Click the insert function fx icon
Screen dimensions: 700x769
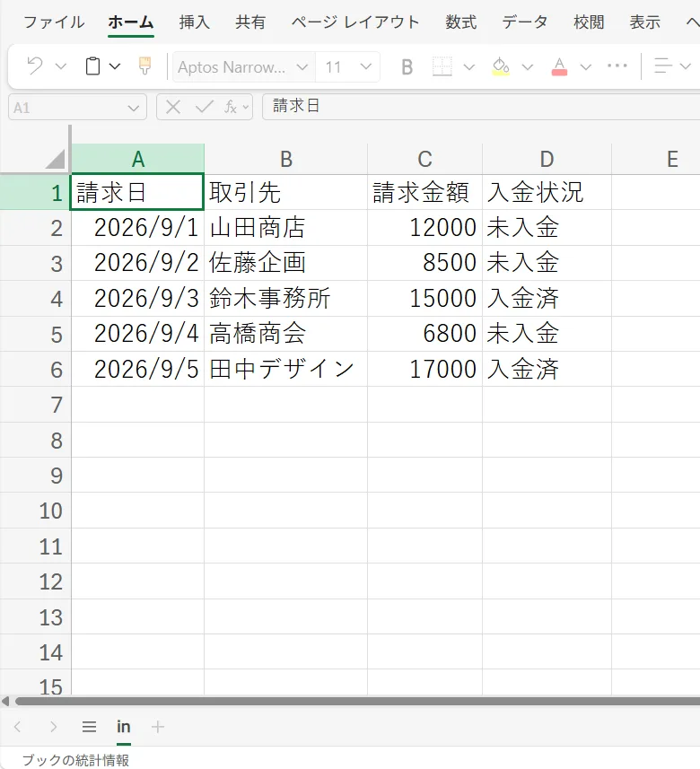(x=231, y=107)
